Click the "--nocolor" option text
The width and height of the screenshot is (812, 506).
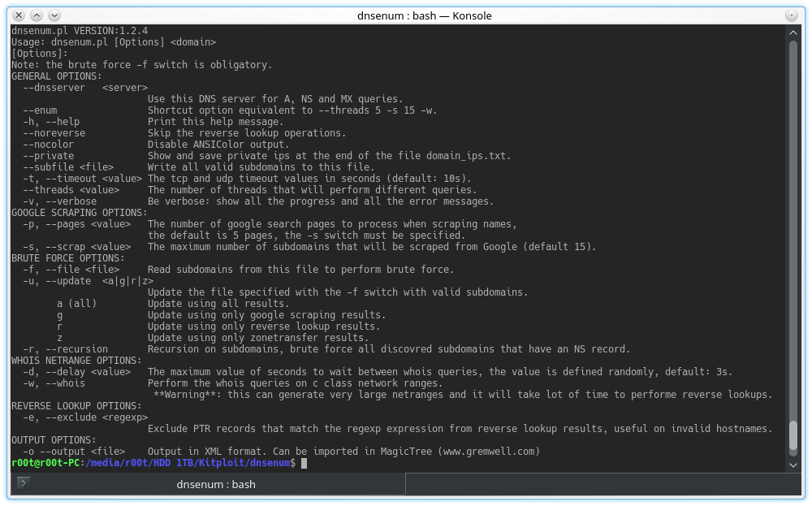48,145
